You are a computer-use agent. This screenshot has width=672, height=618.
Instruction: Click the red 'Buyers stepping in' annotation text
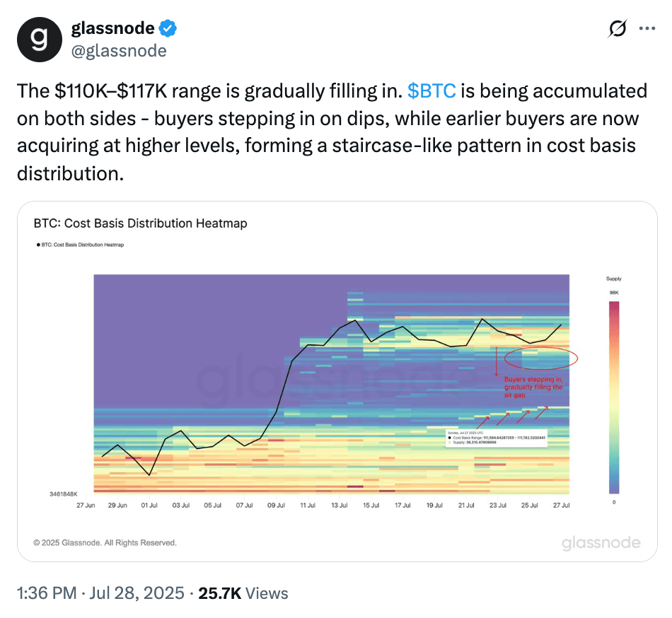[x=533, y=387]
